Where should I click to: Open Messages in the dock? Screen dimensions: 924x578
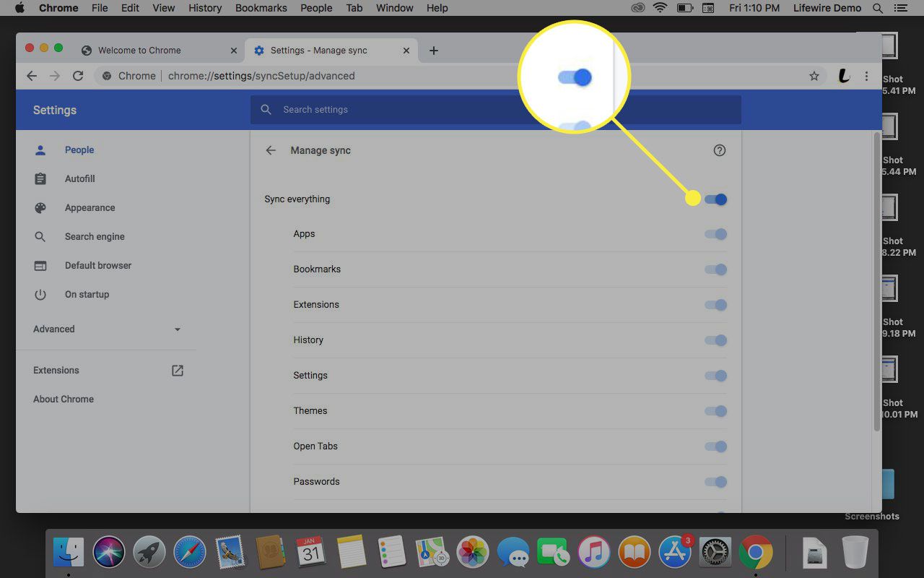pos(513,553)
